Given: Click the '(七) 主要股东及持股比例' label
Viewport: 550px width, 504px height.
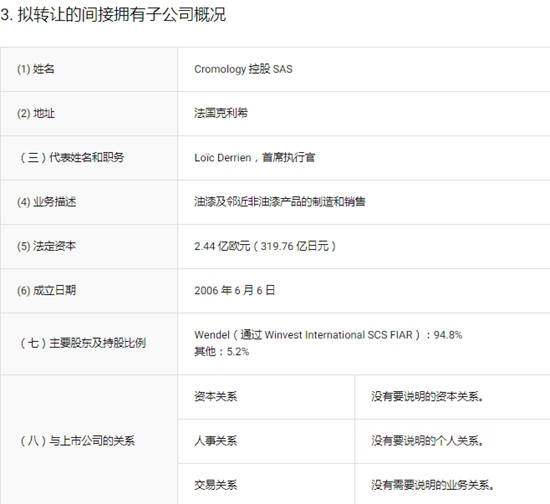Looking at the screenshot, I should (83, 343).
